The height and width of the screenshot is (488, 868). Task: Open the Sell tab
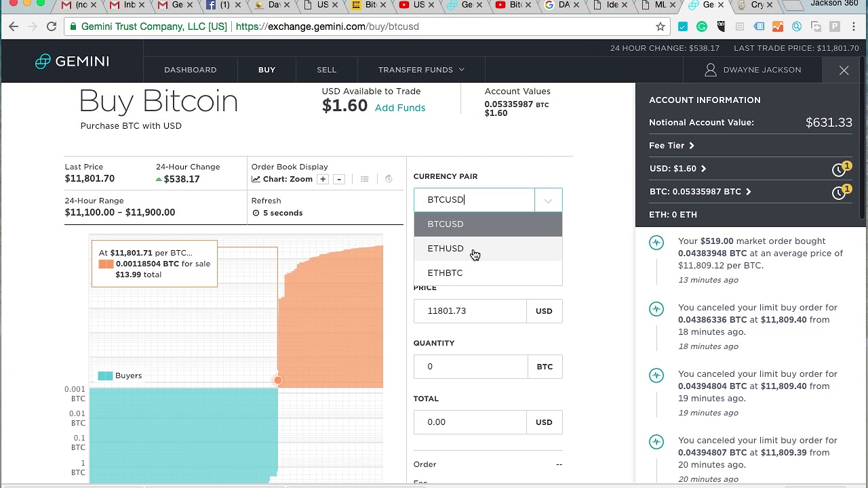point(326,70)
